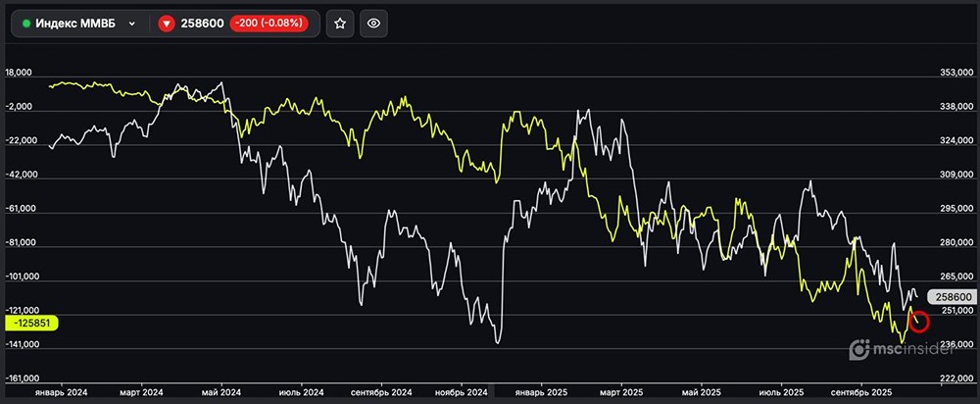The height and width of the screenshot is (404, 980).
Task: Click the yellow -125851 left axis label
Action: [x=32, y=322]
